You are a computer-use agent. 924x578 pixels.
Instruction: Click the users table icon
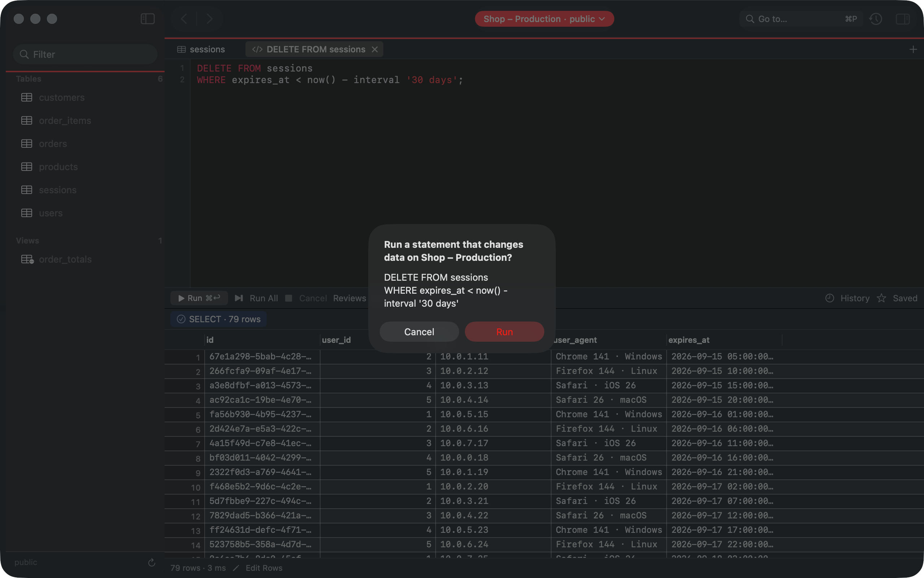tap(27, 213)
